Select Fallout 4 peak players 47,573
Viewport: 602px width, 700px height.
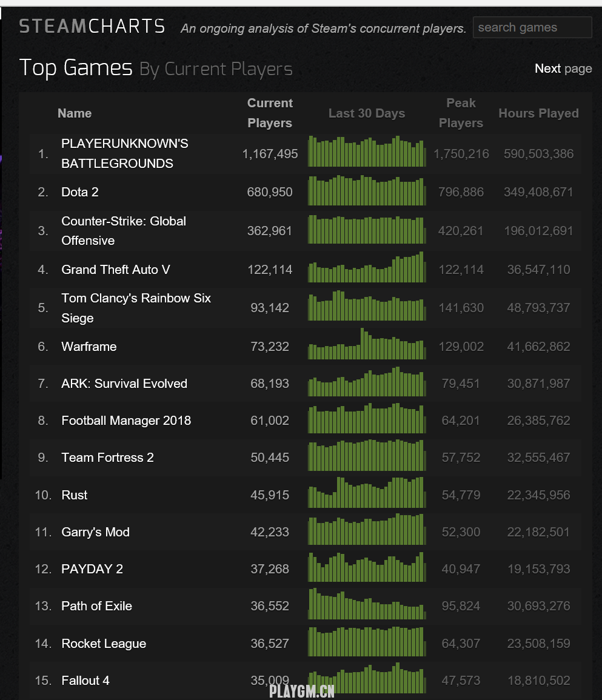point(461,681)
